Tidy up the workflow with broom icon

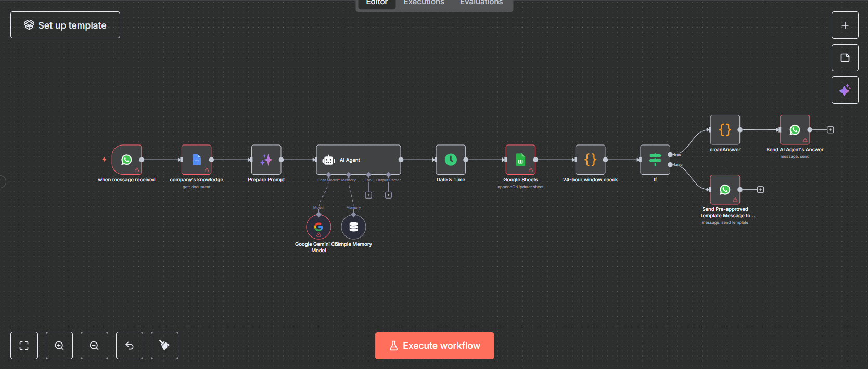click(164, 346)
